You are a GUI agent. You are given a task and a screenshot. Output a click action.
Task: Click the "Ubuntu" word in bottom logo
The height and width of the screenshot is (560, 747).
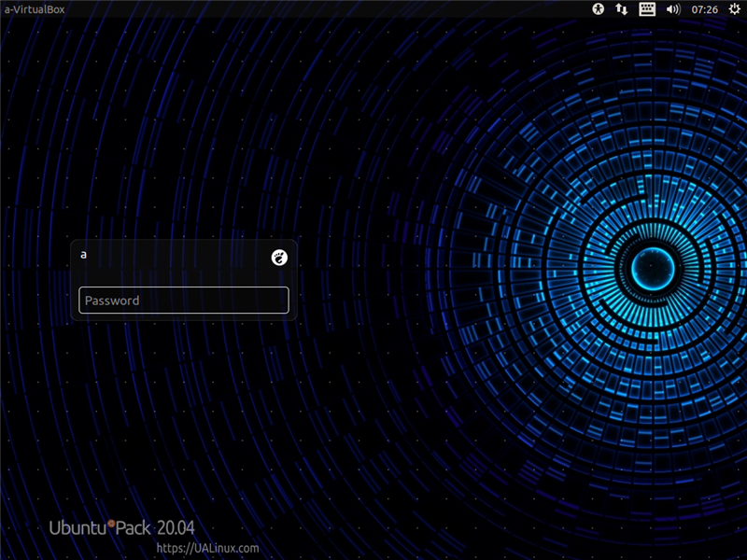pos(78,528)
